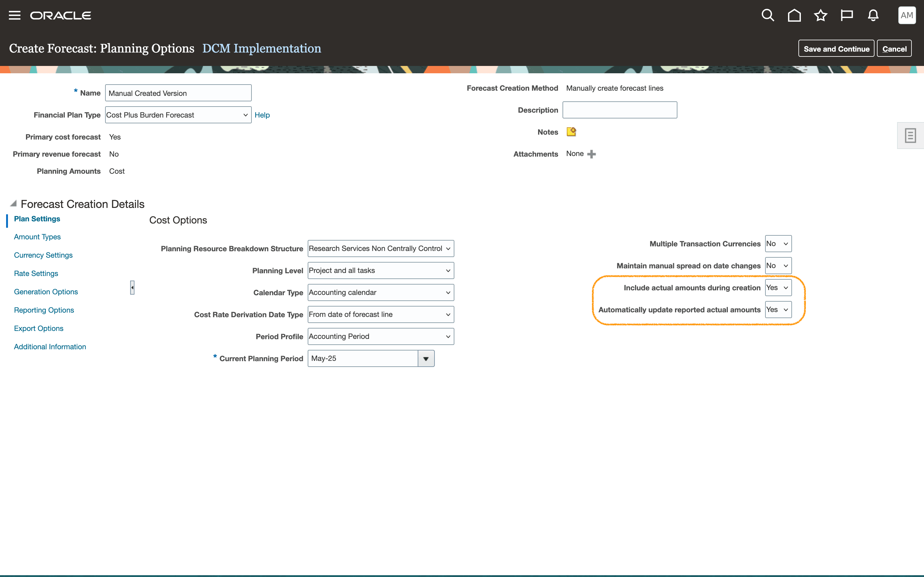Open Planning Level dropdown
The width and height of the screenshot is (924, 577).
pyautogui.click(x=380, y=270)
